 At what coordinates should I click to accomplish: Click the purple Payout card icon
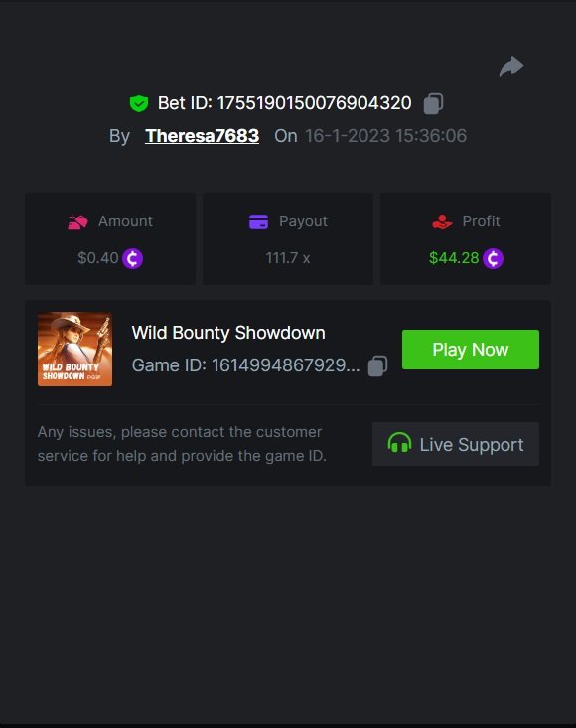tap(258, 221)
